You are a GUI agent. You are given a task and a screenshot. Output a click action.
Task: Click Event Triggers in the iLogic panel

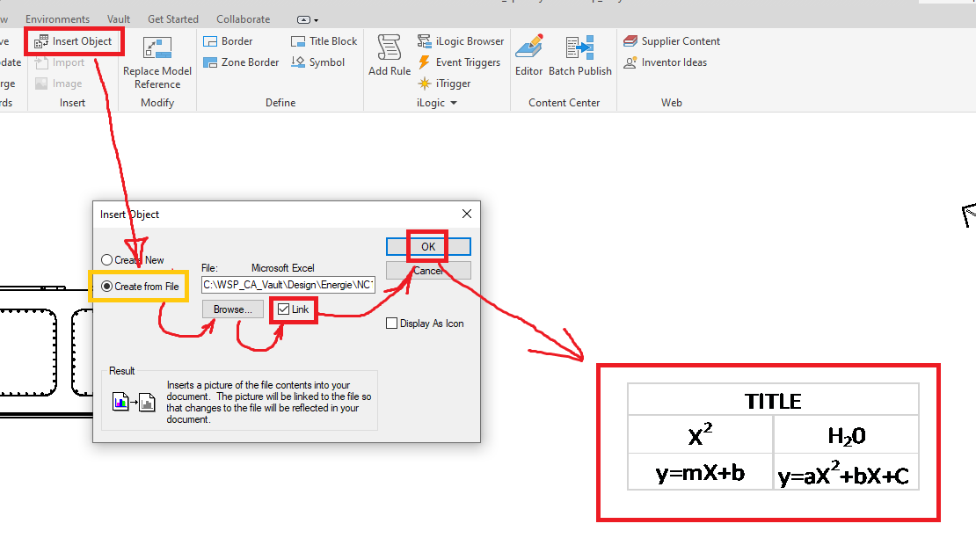coord(461,62)
